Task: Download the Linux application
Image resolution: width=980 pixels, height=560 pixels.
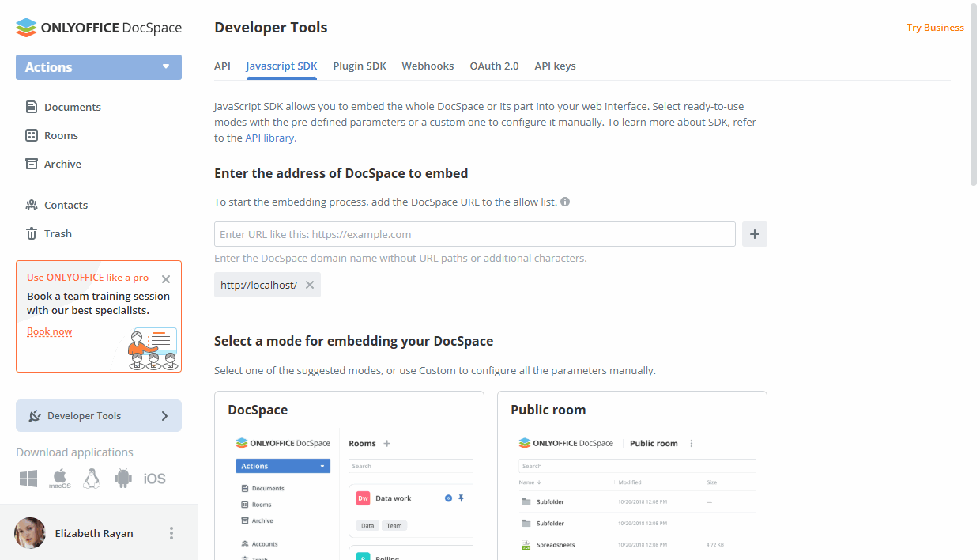Action: [x=92, y=479]
